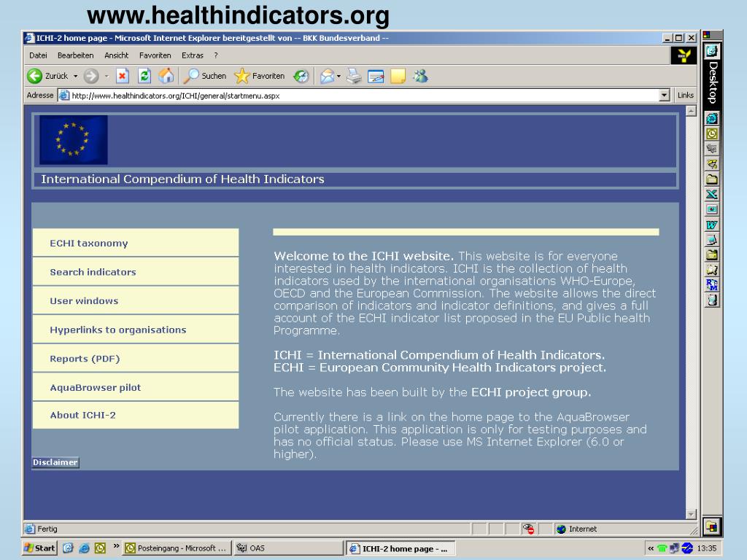
Task: Click the Internet Explorer icon in Desktop sidebar
Action: [712, 118]
